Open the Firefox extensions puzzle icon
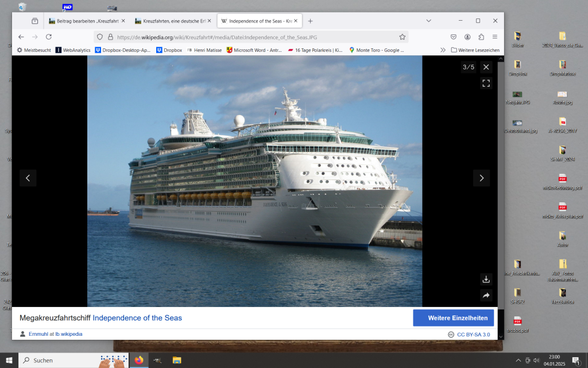The image size is (588, 368). [481, 37]
